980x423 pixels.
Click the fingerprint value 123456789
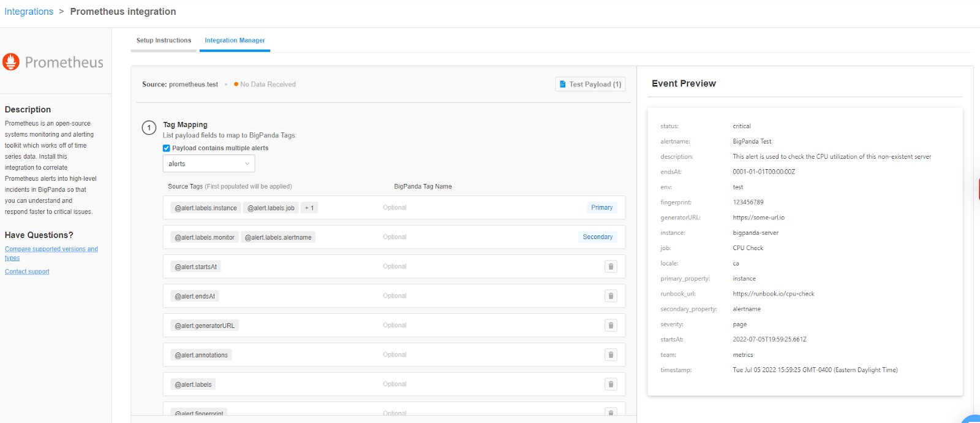748,202
